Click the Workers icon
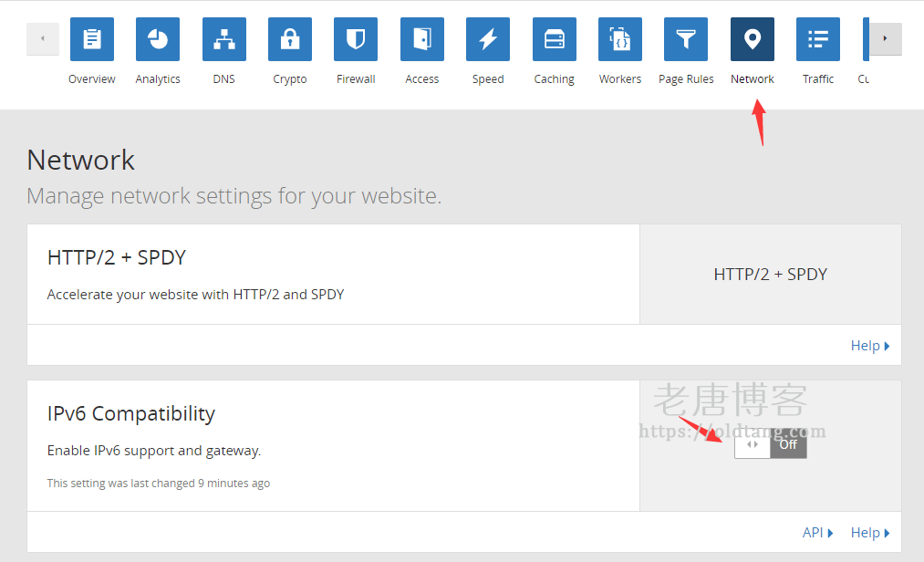The height and width of the screenshot is (562, 924). (619, 39)
